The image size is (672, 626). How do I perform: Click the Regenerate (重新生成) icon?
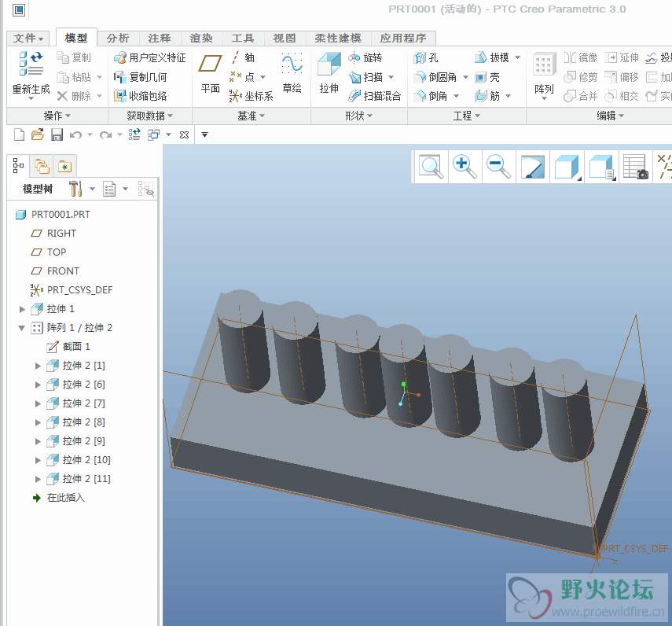click(31, 64)
